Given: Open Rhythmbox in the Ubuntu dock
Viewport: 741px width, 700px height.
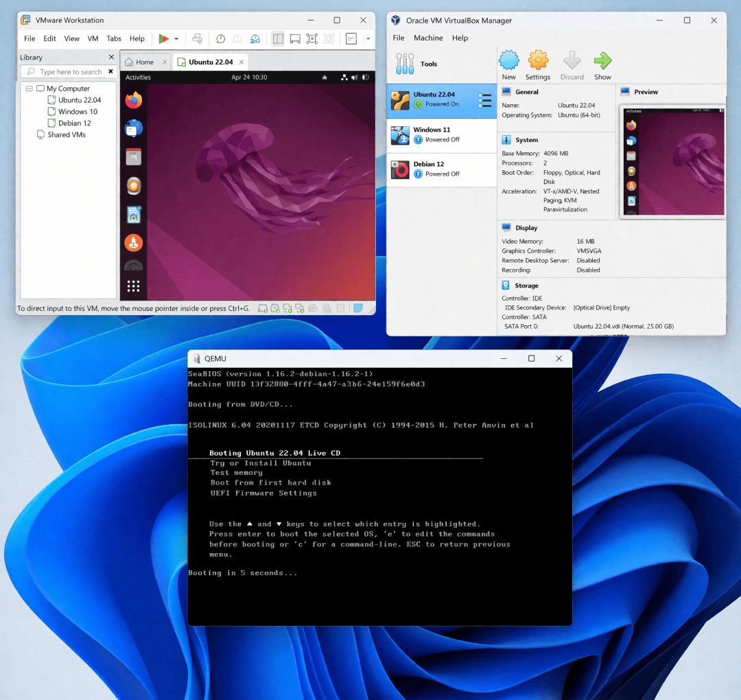Looking at the screenshot, I should [134, 186].
